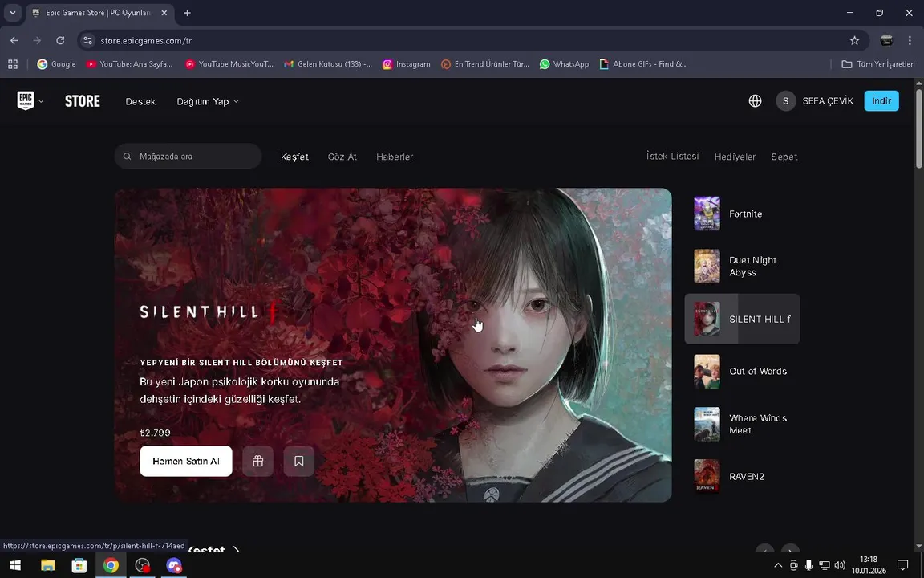Viewport: 924px width, 578px height.
Task: Open the STORE home link
Action: coord(83,101)
